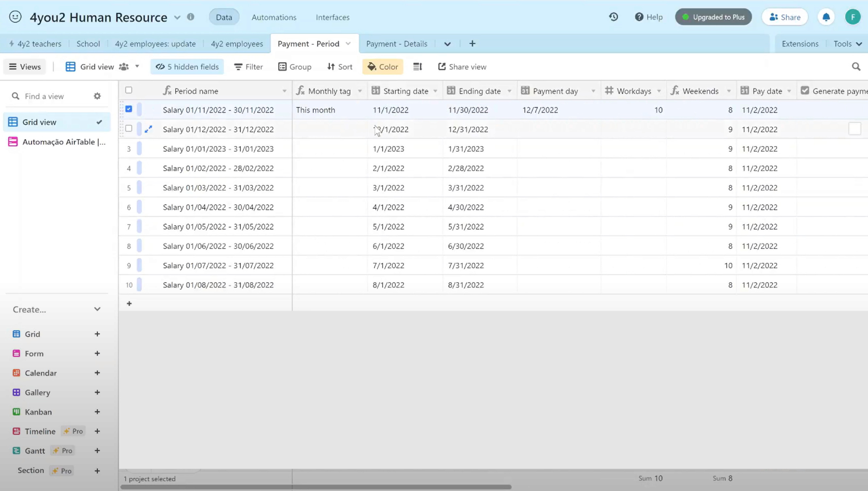Uncheck the Salary 01/11/2022 row checkbox
The width and height of the screenshot is (868, 491).
tap(129, 109)
